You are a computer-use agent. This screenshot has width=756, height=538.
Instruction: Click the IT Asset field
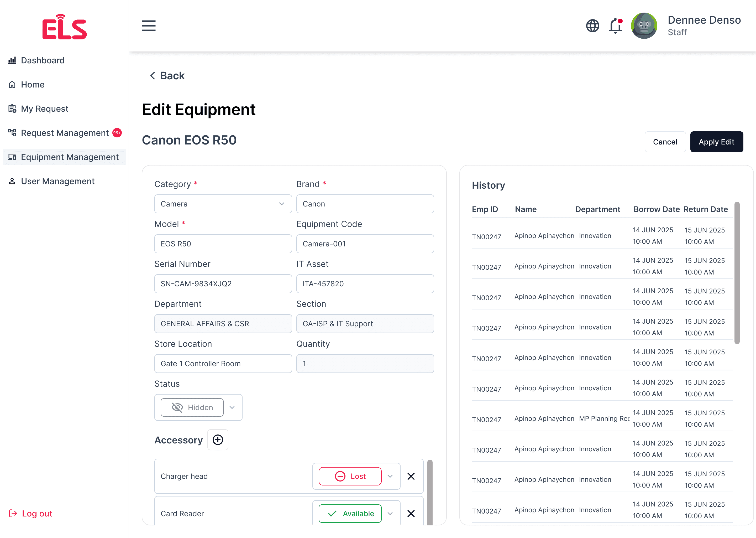coord(365,283)
